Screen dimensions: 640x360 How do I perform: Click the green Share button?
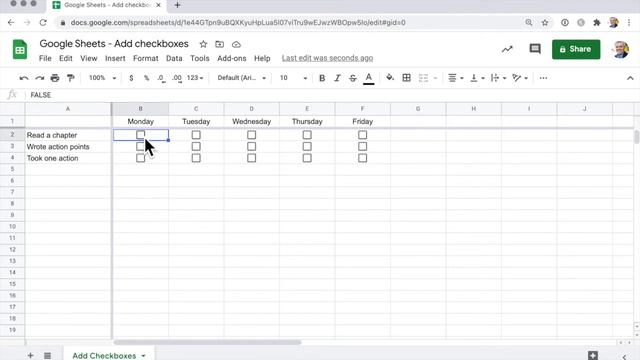pyautogui.click(x=576, y=49)
